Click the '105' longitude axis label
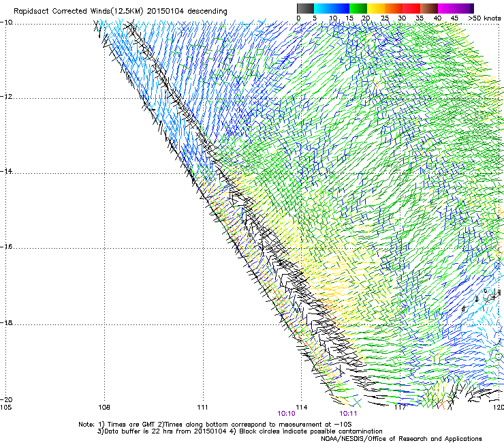Image resolution: width=504 pixels, height=443 pixels. tap(5, 408)
